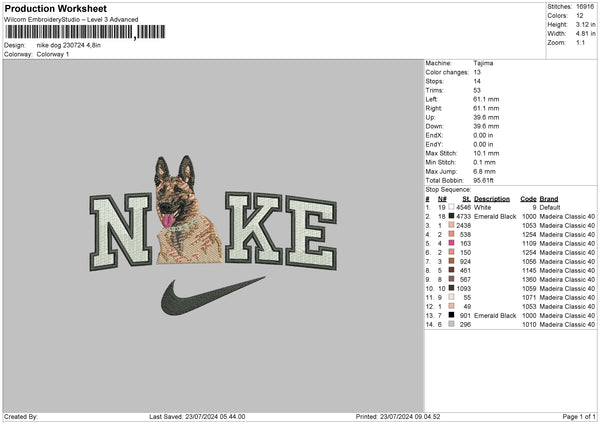The image size is (600, 424).
Task: Select the gray swatch with 296 stitches
Action: (451, 324)
